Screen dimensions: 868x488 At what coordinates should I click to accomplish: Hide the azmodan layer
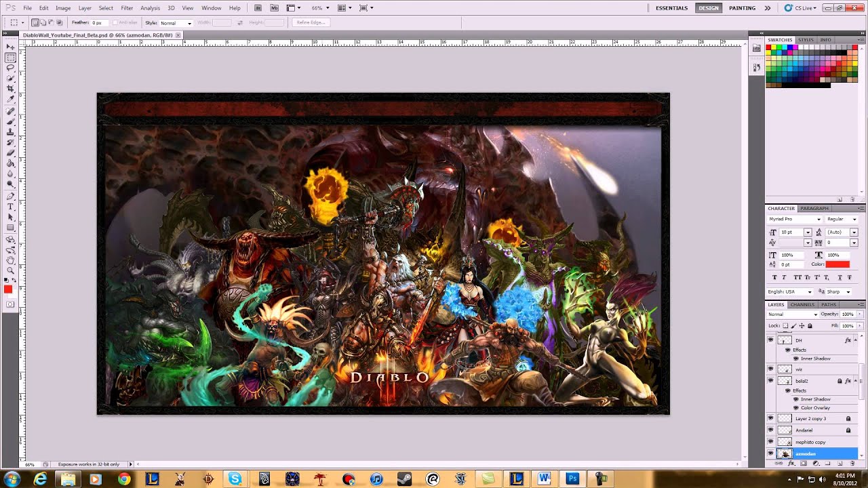point(770,453)
